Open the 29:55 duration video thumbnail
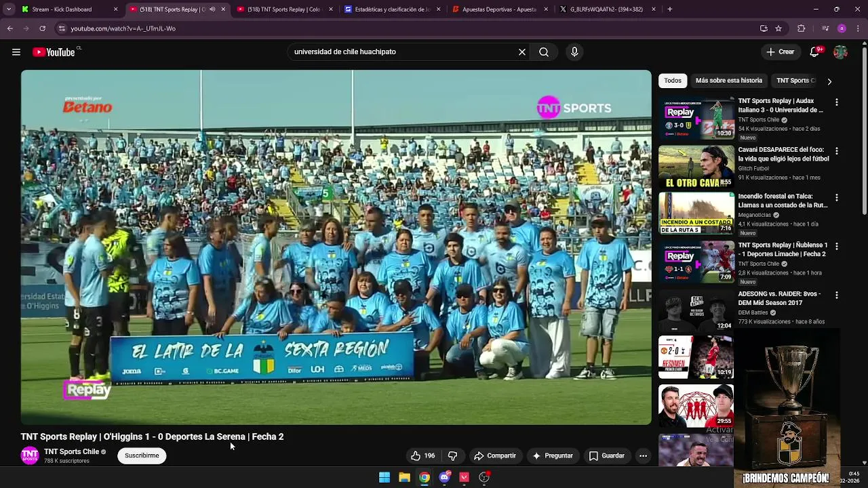Viewport: 868px width, 488px height. [x=696, y=405]
